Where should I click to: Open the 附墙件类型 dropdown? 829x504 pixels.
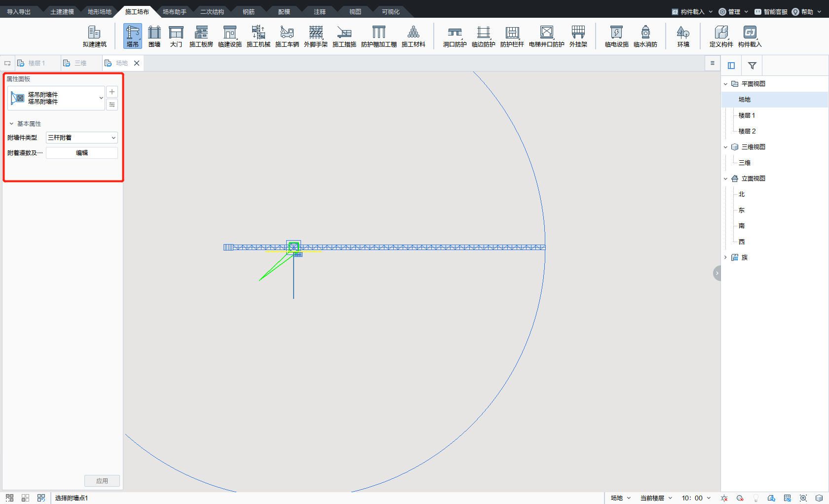(82, 138)
